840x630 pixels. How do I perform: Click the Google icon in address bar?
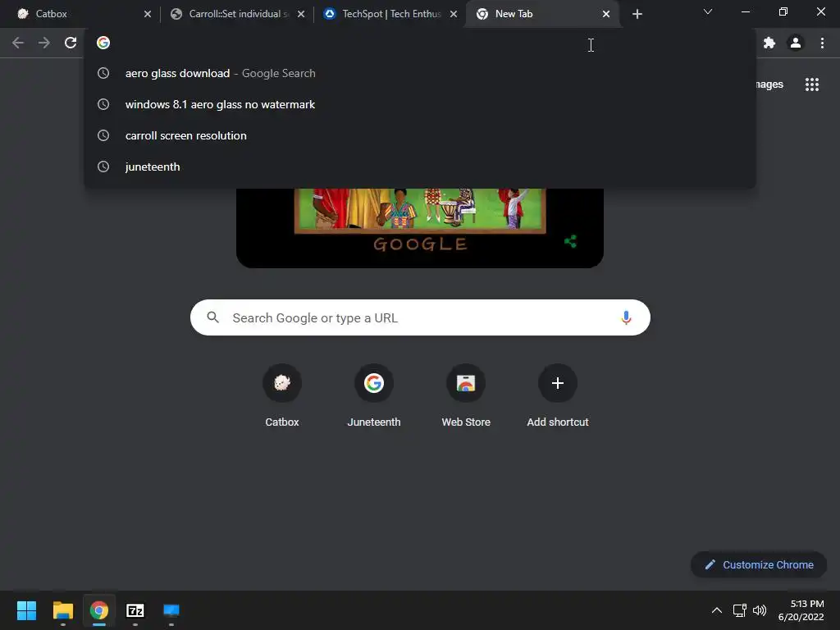(103, 43)
